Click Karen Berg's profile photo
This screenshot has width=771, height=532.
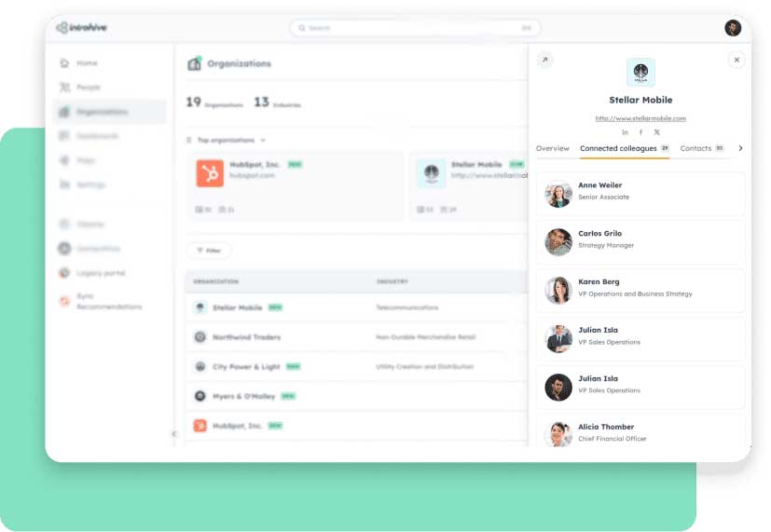coord(558,291)
